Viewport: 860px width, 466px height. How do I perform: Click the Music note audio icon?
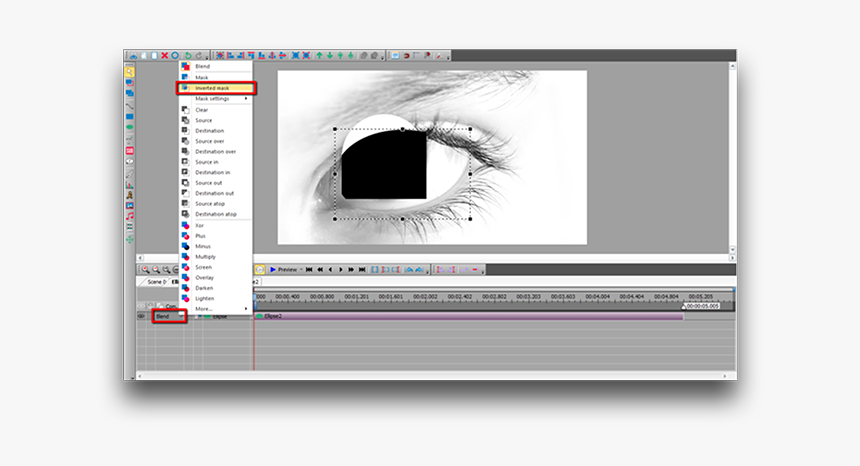pos(130,216)
